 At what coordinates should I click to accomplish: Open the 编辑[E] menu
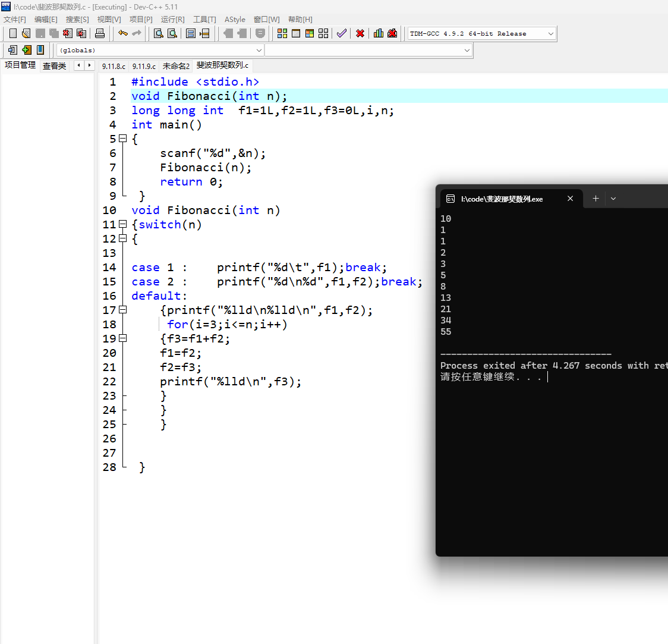coord(46,19)
